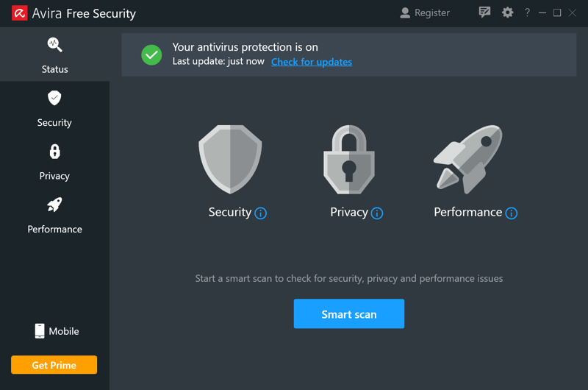Start a Smart scan
588x390 pixels.
(x=348, y=313)
